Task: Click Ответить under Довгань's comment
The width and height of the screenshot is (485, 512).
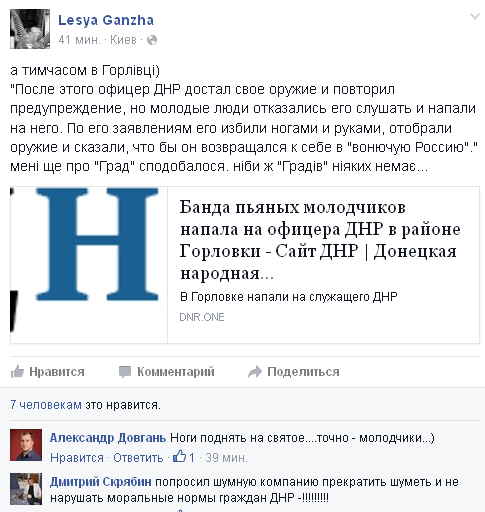Action: click(x=138, y=458)
